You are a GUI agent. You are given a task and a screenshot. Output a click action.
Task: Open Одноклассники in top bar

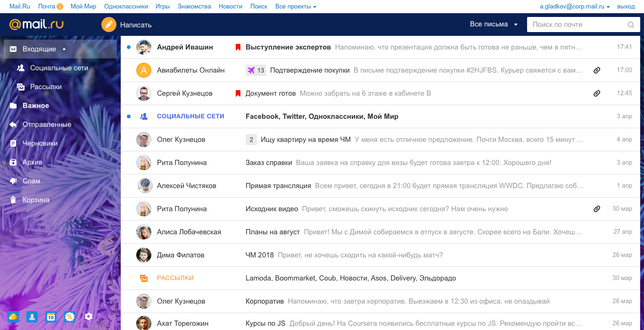pyautogui.click(x=126, y=7)
